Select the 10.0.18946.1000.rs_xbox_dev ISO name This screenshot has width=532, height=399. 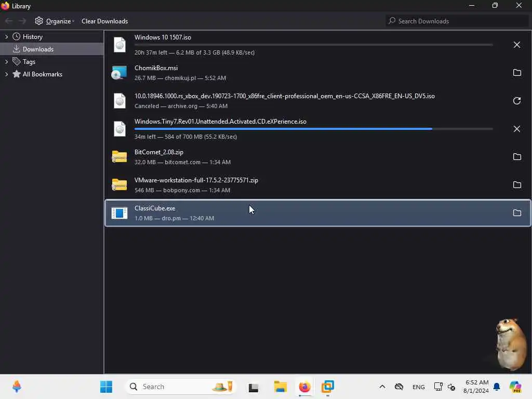pyautogui.click(x=284, y=96)
